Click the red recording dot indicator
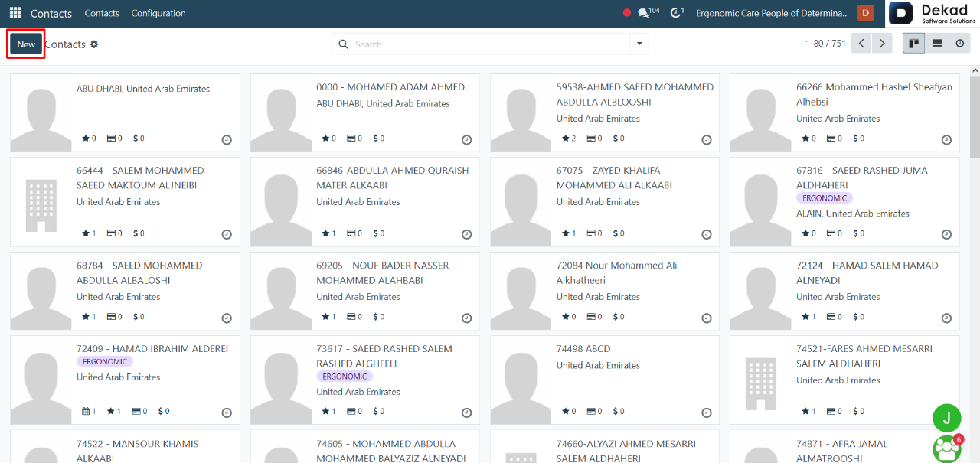 click(626, 13)
